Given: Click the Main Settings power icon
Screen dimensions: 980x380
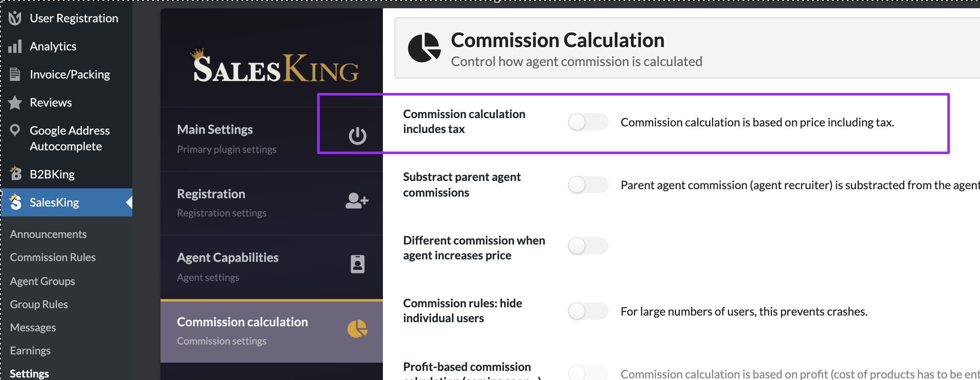Looking at the screenshot, I should [357, 135].
